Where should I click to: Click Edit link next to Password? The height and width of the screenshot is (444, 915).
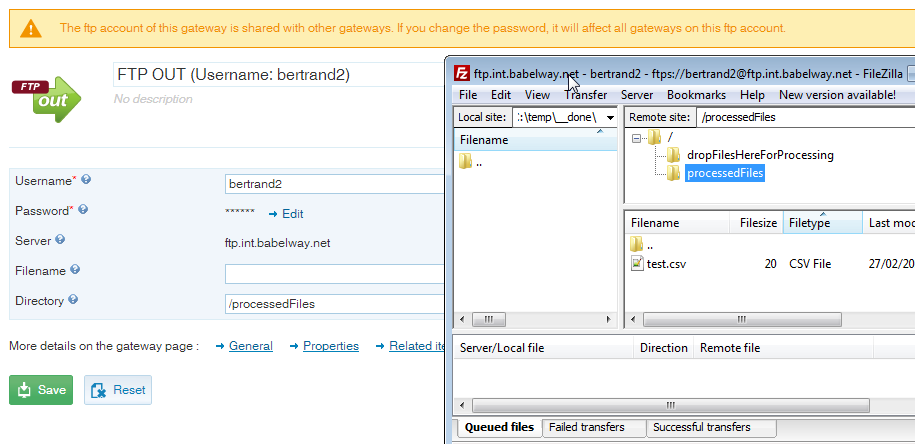[286, 214]
